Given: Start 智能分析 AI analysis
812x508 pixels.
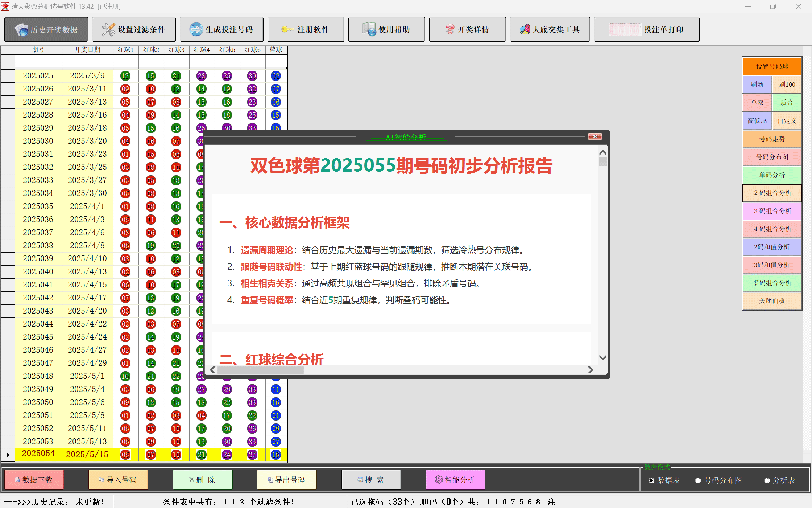Looking at the screenshot, I should tap(455, 479).
